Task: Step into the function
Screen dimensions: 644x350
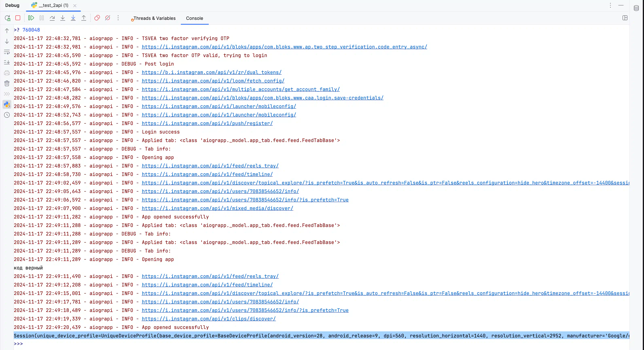Action: point(63,18)
